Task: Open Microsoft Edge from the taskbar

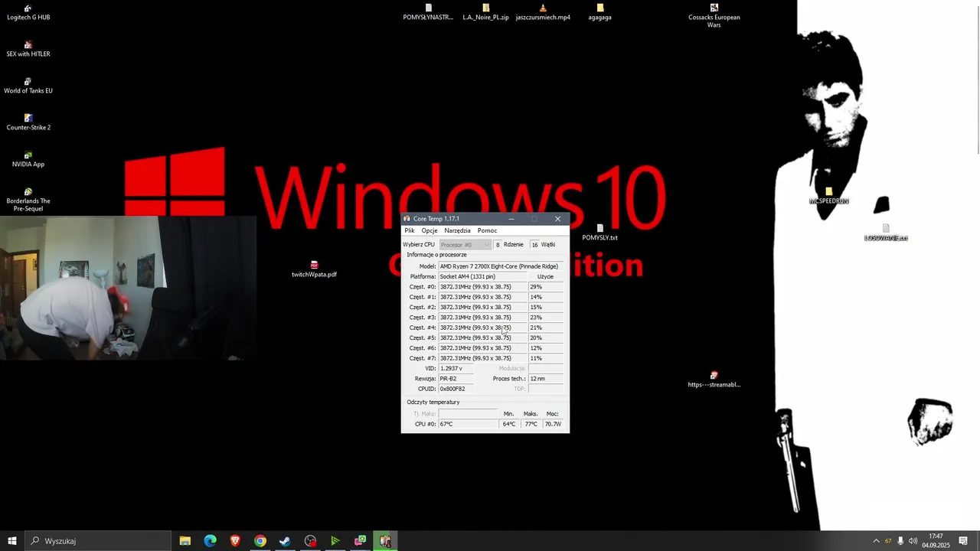Action: [x=210, y=541]
